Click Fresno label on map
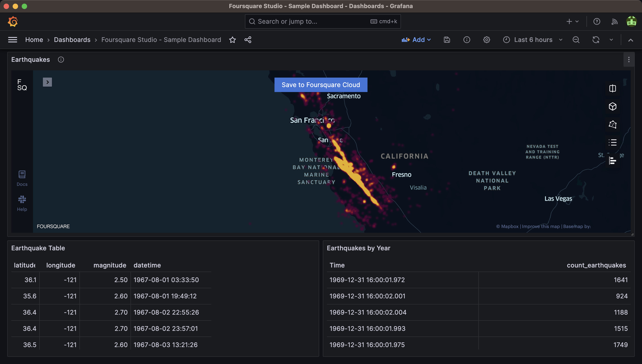Image resolution: width=642 pixels, height=364 pixels. coord(401,175)
